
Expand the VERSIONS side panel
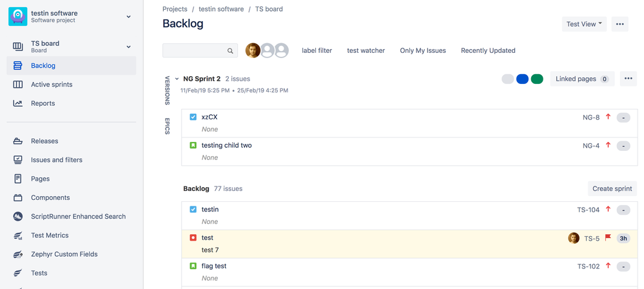tap(167, 90)
